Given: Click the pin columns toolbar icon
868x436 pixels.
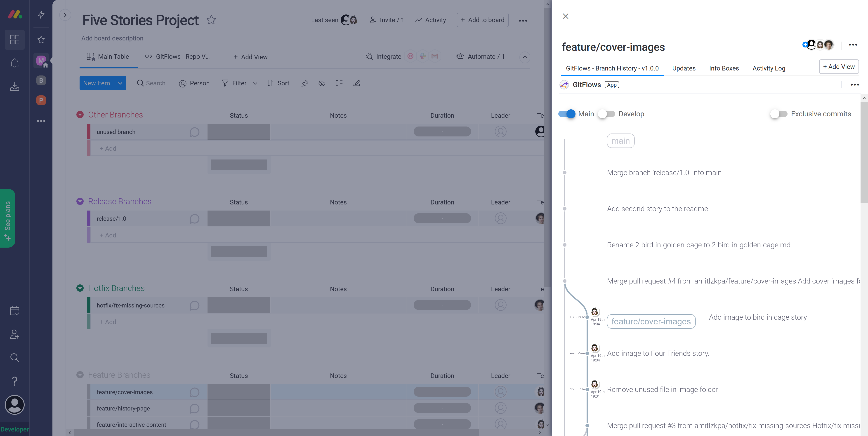Looking at the screenshot, I should coord(305,83).
